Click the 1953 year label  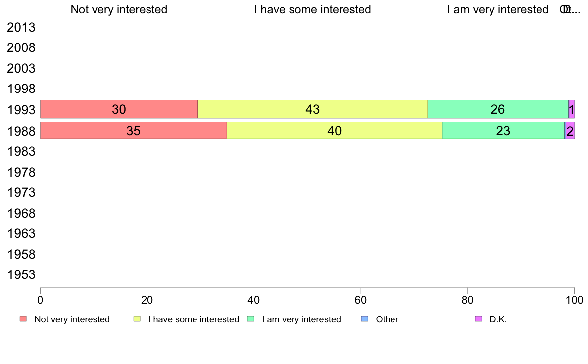point(21,275)
